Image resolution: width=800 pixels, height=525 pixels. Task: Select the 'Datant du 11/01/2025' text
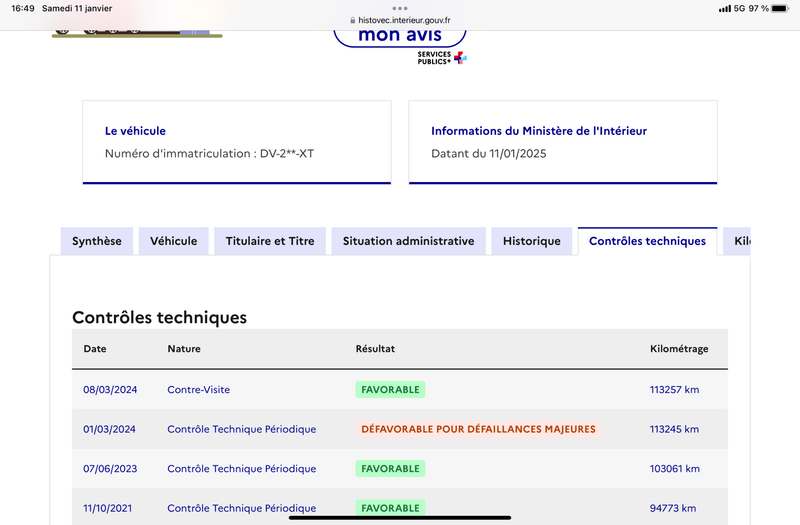489,154
